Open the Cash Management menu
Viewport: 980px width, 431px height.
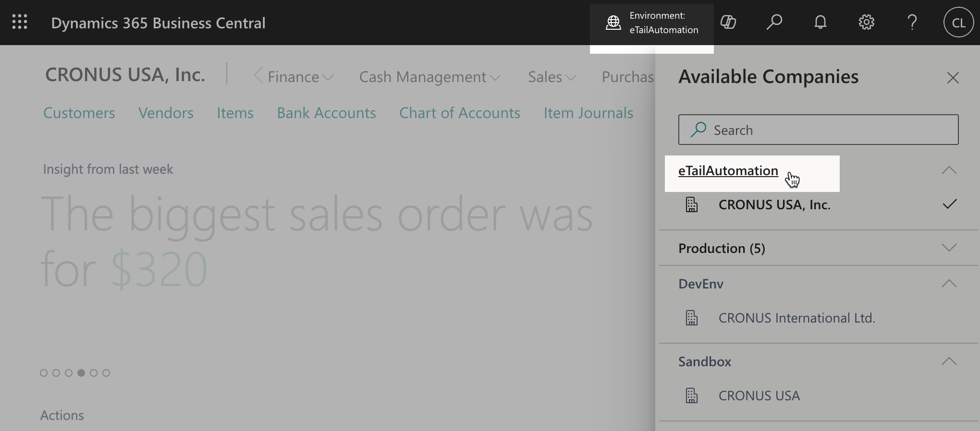coord(429,77)
